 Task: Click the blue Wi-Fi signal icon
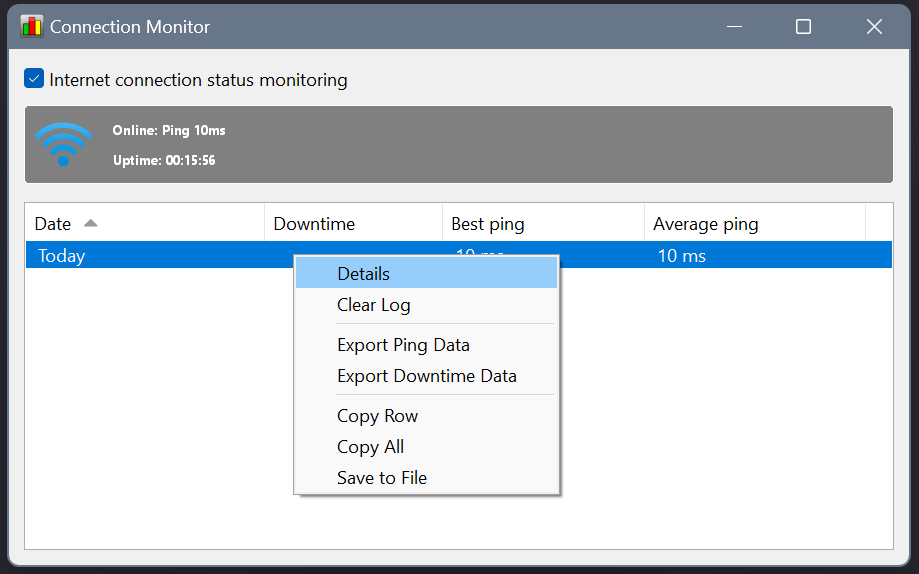(x=63, y=145)
